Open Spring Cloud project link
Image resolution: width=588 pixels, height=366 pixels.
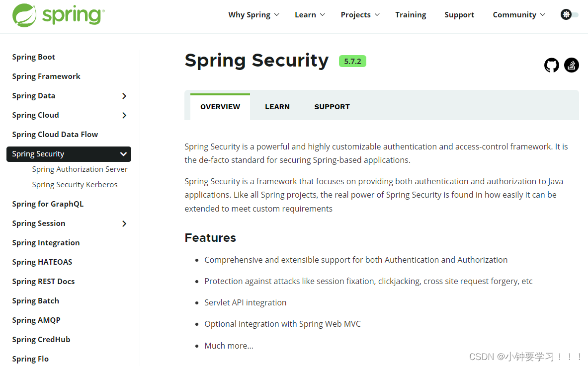[x=35, y=115]
